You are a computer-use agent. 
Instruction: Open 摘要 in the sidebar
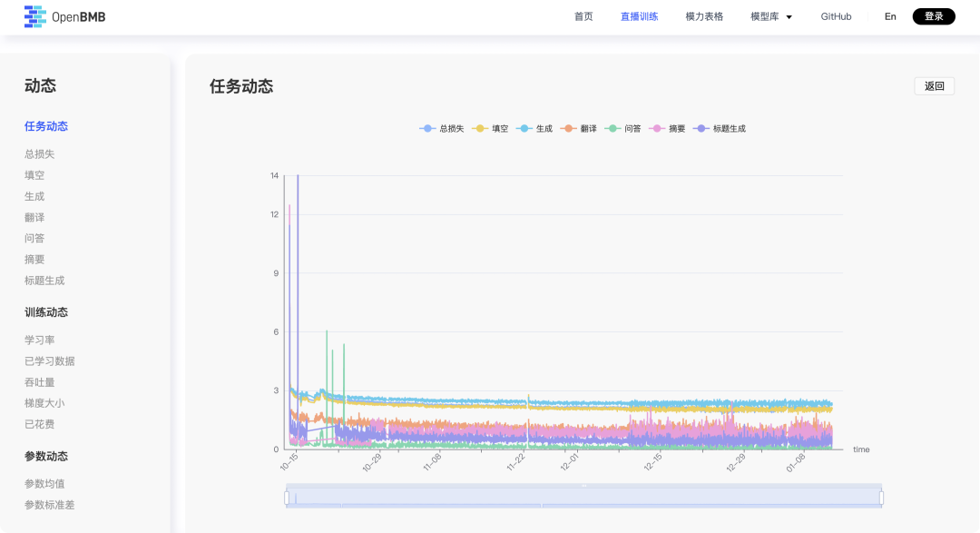click(x=34, y=260)
